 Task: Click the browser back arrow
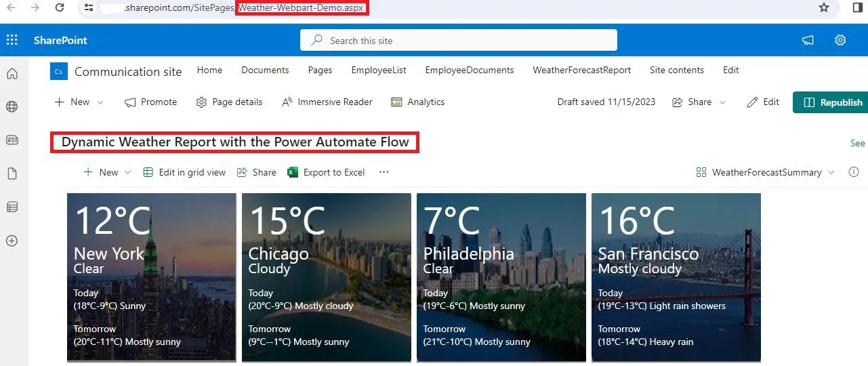pyautogui.click(x=12, y=7)
